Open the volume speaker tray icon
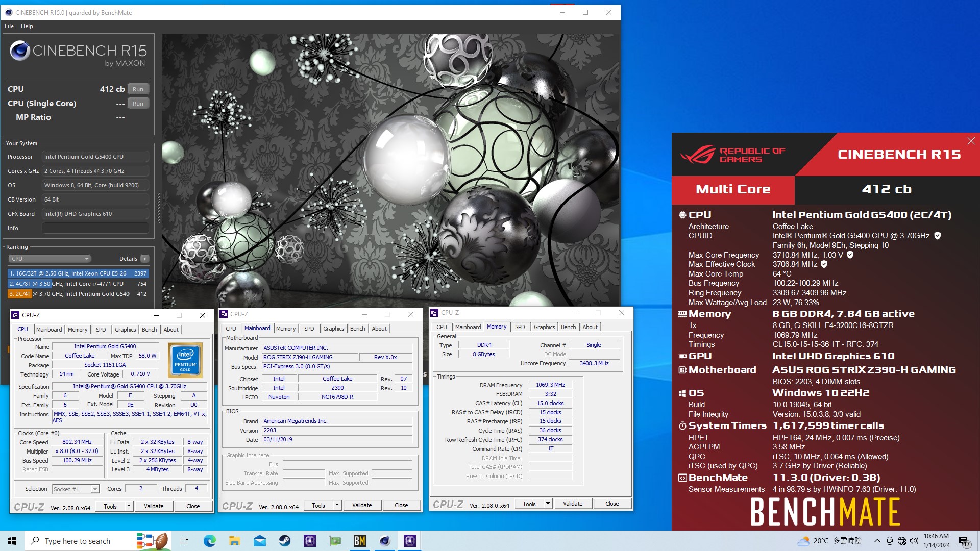This screenshot has width=980, height=551. tap(914, 541)
